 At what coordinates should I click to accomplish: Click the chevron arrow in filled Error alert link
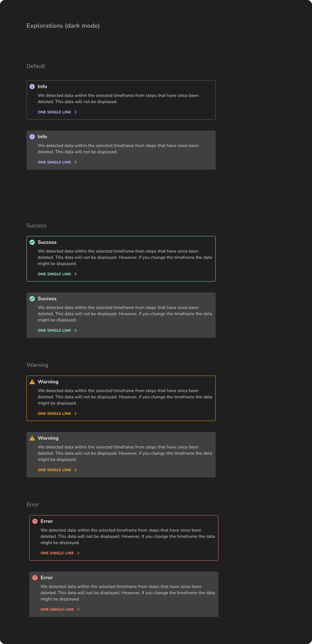click(78, 609)
